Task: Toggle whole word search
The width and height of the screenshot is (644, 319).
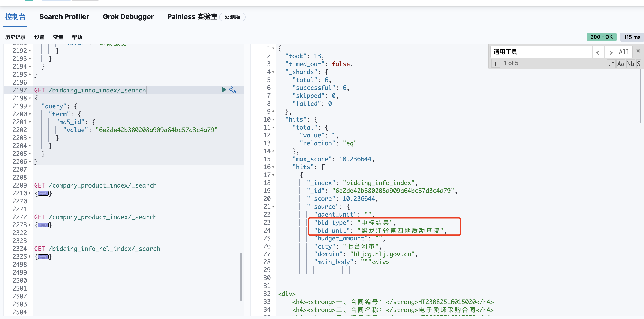Action: (x=631, y=63)
